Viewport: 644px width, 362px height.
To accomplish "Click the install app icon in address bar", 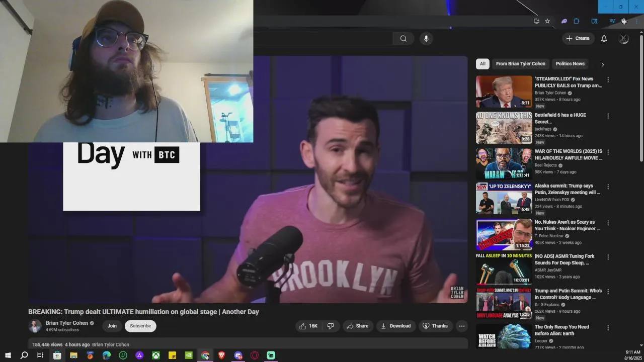I will [536, 21].
